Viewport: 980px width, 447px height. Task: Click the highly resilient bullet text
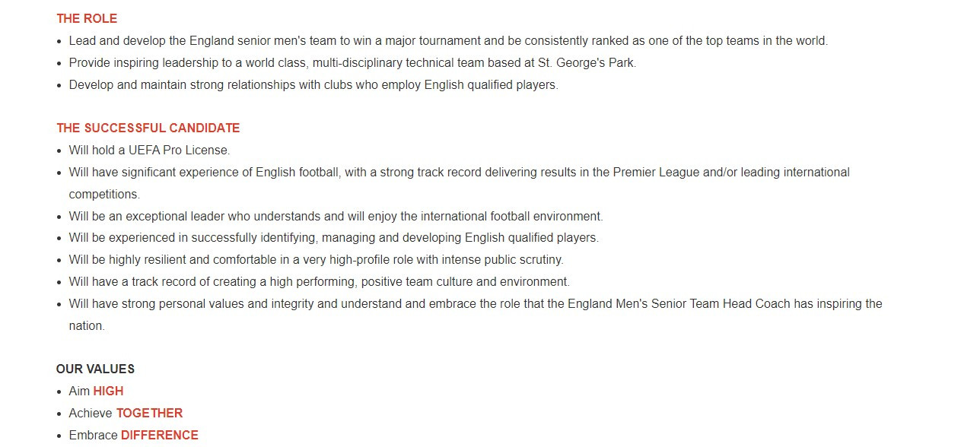pyautogui.click(x=317, y=259)
